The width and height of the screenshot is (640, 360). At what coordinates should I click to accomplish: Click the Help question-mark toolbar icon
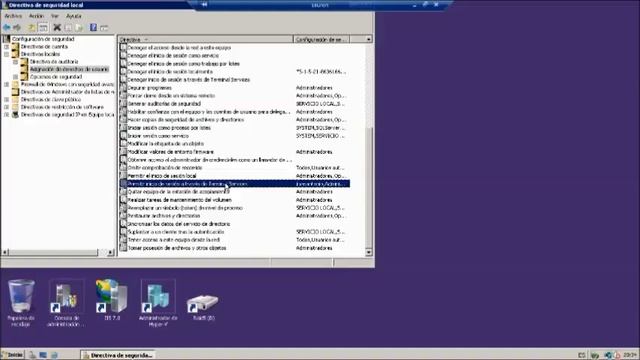93,27
